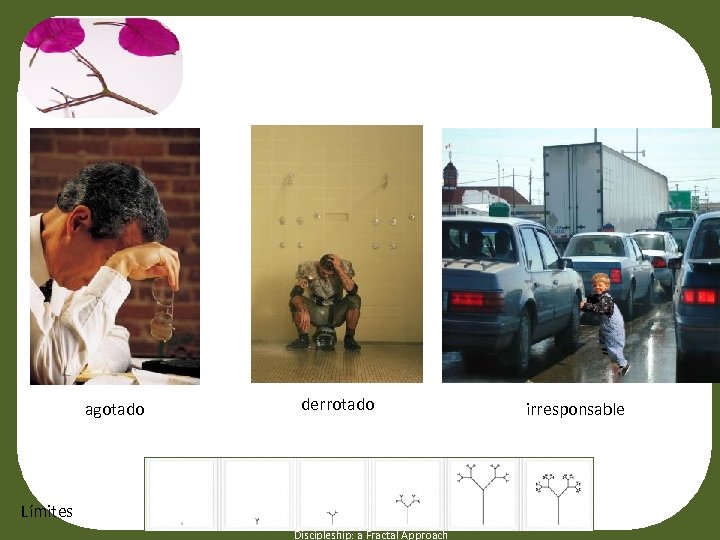Select the sixth, most detailed fractal tree
Screen dimensions: 720x540
558,494
